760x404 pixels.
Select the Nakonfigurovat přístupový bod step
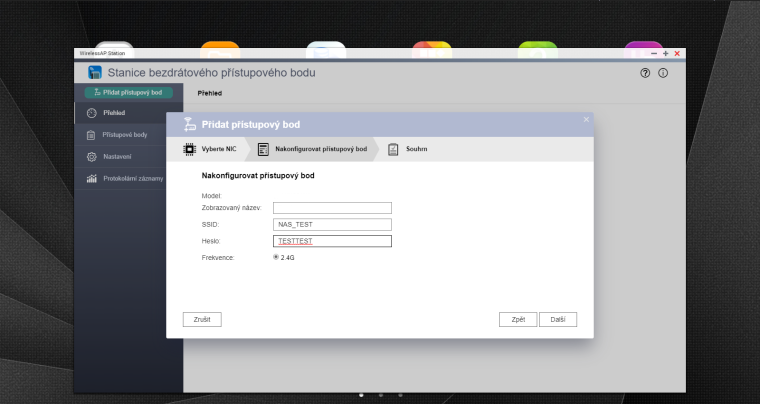[x=312, y=149]
